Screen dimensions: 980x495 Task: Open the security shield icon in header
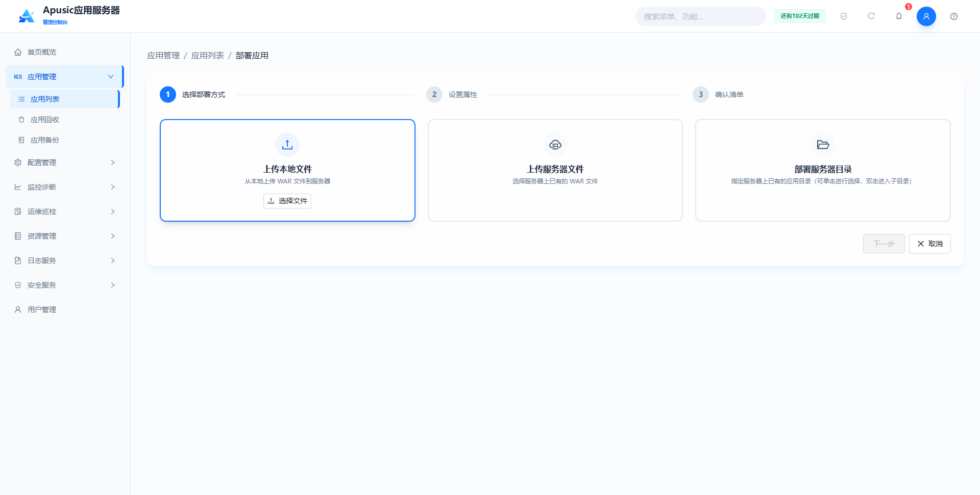pyautogui.click(x=844, y=16)
